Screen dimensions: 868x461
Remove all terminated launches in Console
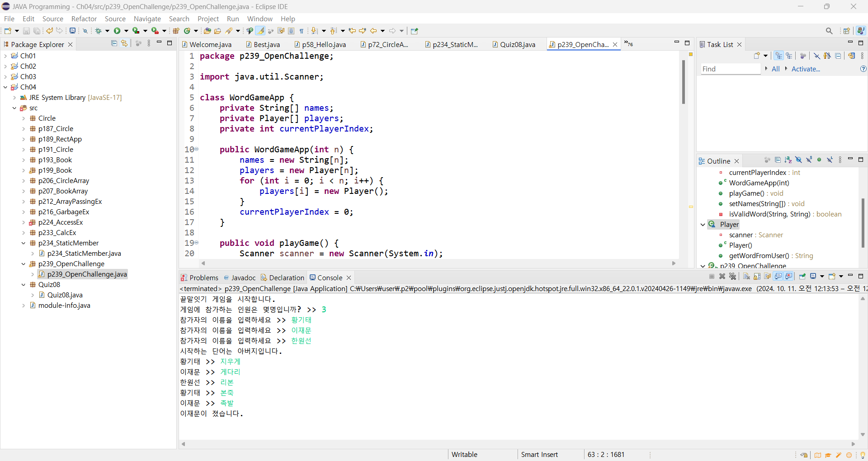(733, 276)
